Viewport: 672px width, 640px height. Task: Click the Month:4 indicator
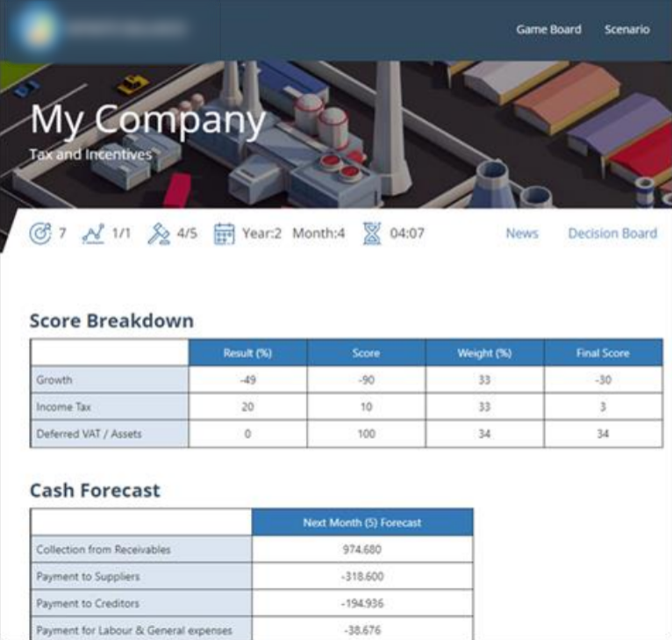click(318, 234)
